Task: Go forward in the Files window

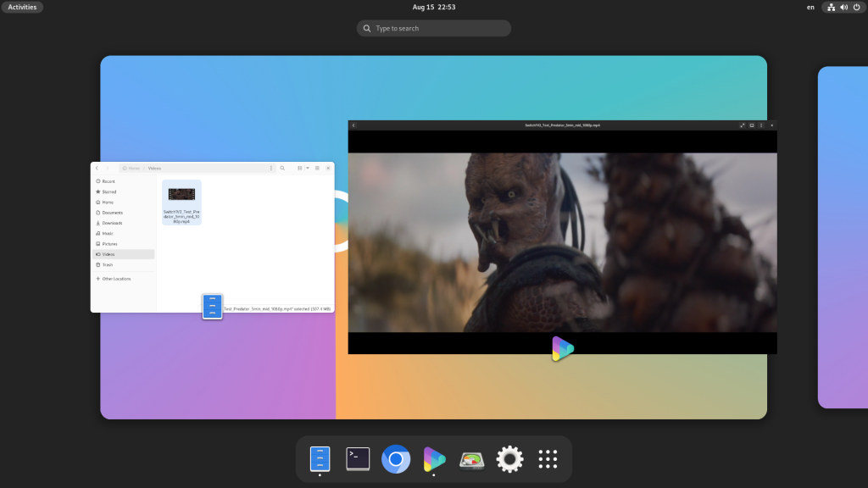Action: tap(108, 169)
